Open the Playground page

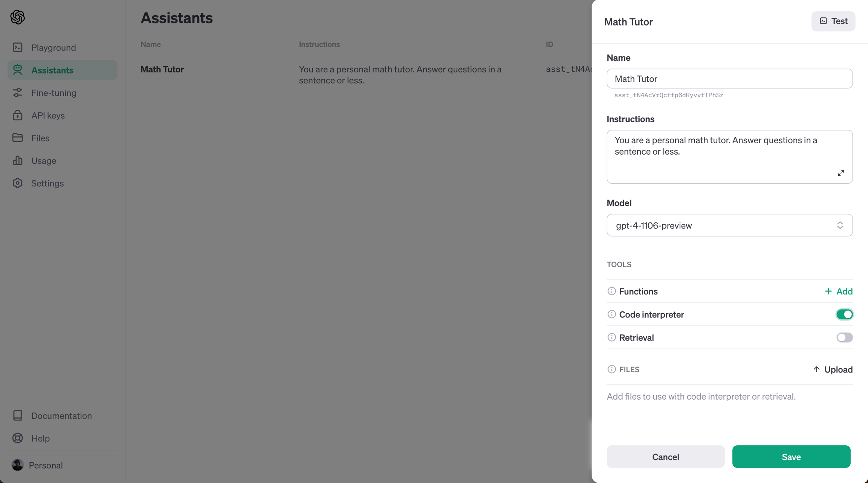pyautogui.click(x=53, y=48)
